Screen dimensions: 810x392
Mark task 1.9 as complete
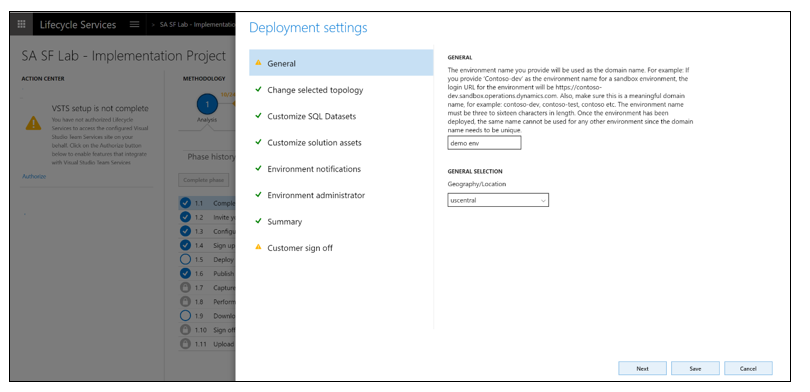coord(185,316)
